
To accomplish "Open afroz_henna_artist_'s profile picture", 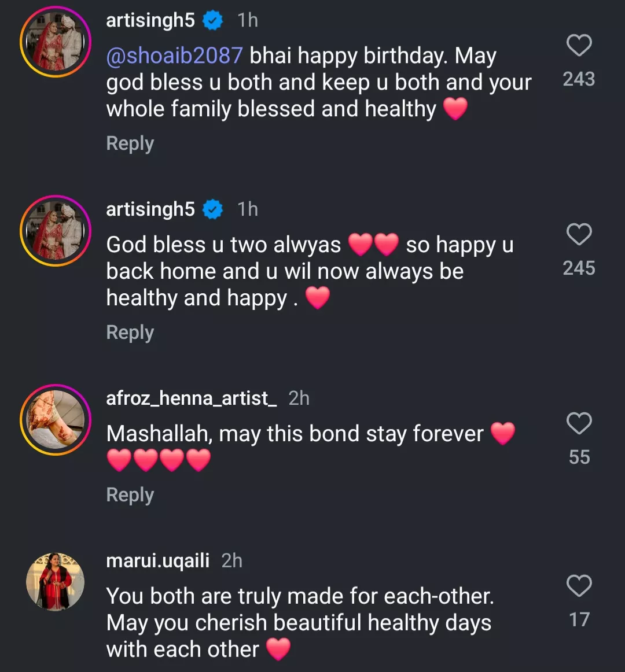I will pyautogui.click(x=56, y=420).
